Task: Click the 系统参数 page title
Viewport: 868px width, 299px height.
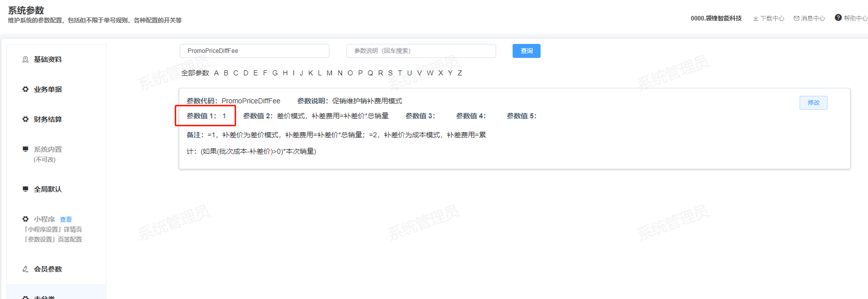Action: pyautogui.click(x=26, y=10)
